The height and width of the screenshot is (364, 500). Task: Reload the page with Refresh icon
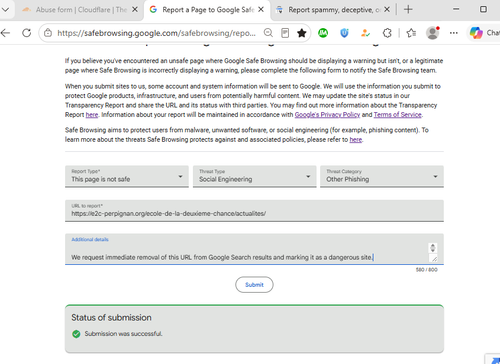tap(27, 33)
